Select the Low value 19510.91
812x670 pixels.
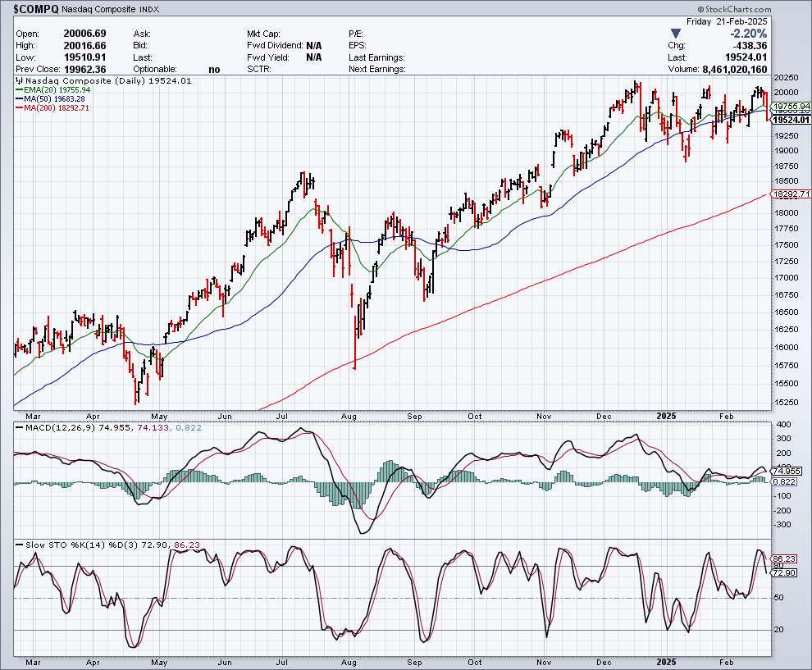point(85,57)
